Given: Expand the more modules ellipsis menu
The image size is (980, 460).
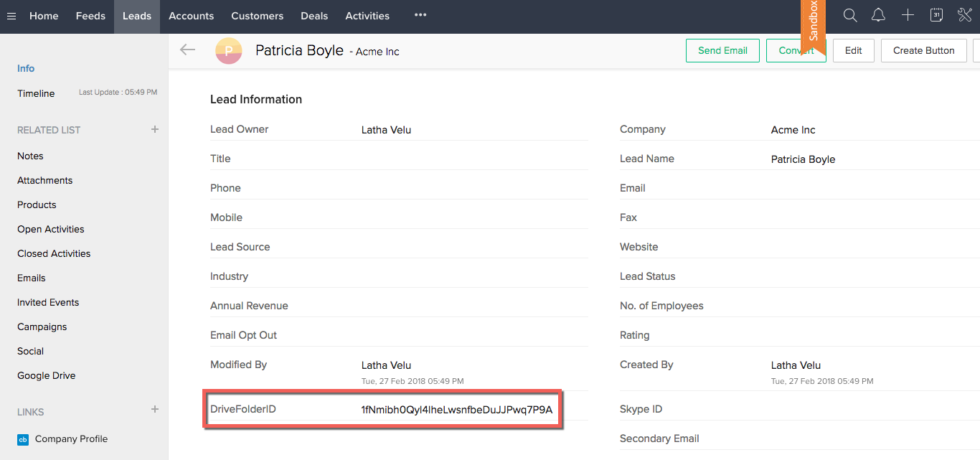Looking at the screenshot, I should [420, 16].
